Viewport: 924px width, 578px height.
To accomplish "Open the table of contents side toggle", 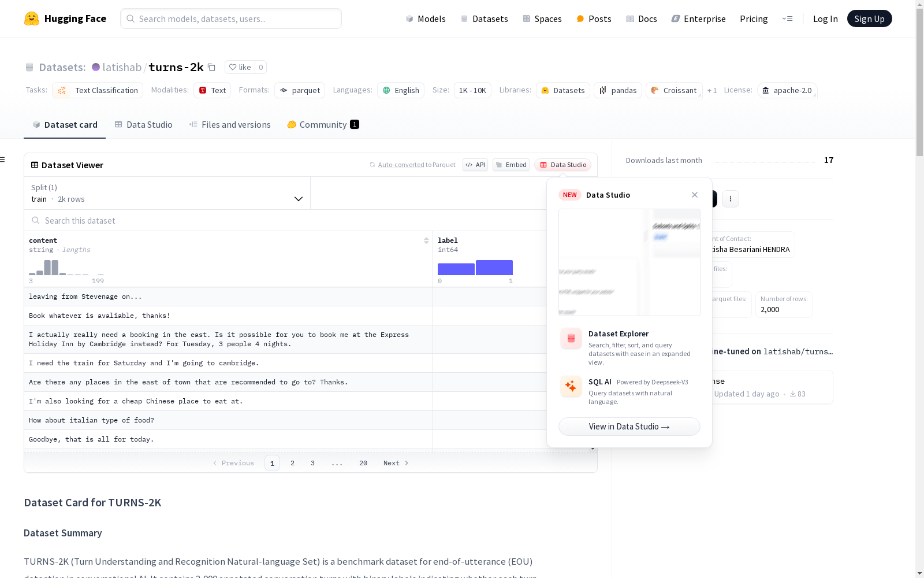I will pyautogui.click(x=3, y=160).
